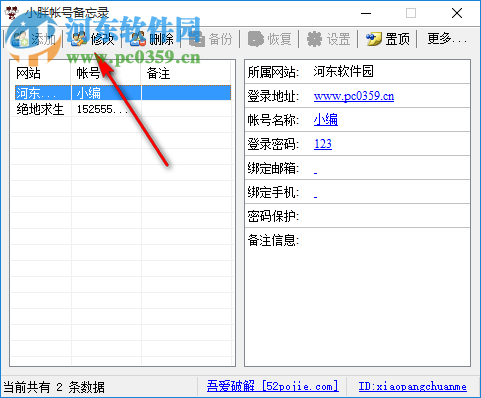Screen dimensions: 481x398
Task: Click the 备注信息 label
Action: point(273,240)
